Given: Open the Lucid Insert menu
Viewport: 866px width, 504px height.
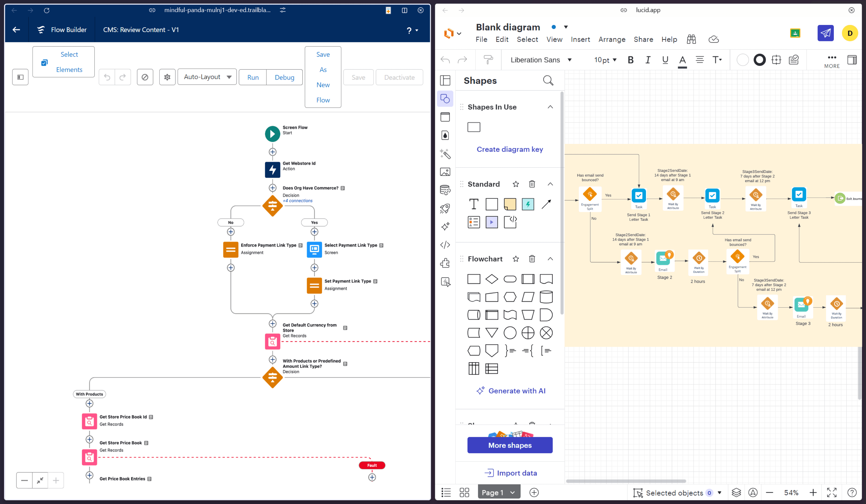Looking at the screenshot, I should (x=580, y=40).
